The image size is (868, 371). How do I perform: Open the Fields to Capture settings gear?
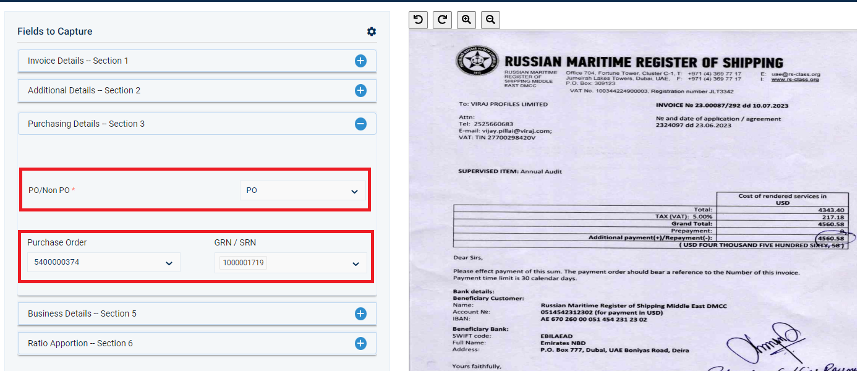tap(371, 32)
